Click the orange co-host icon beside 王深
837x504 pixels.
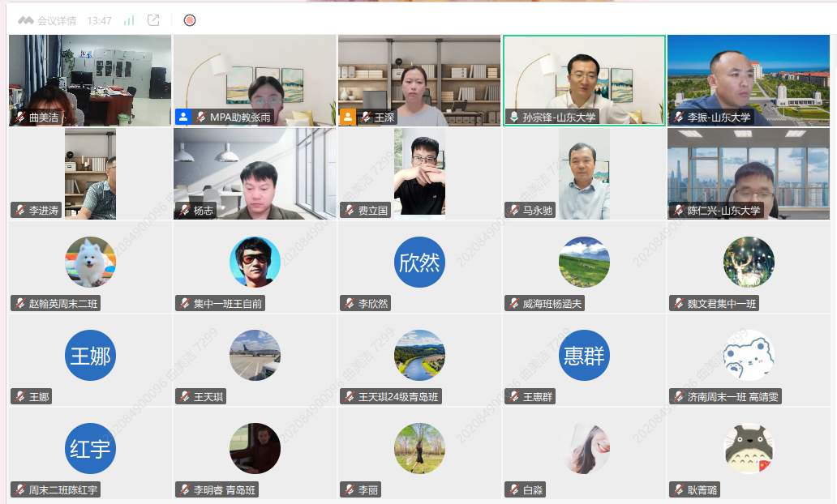tap(348, 117)
